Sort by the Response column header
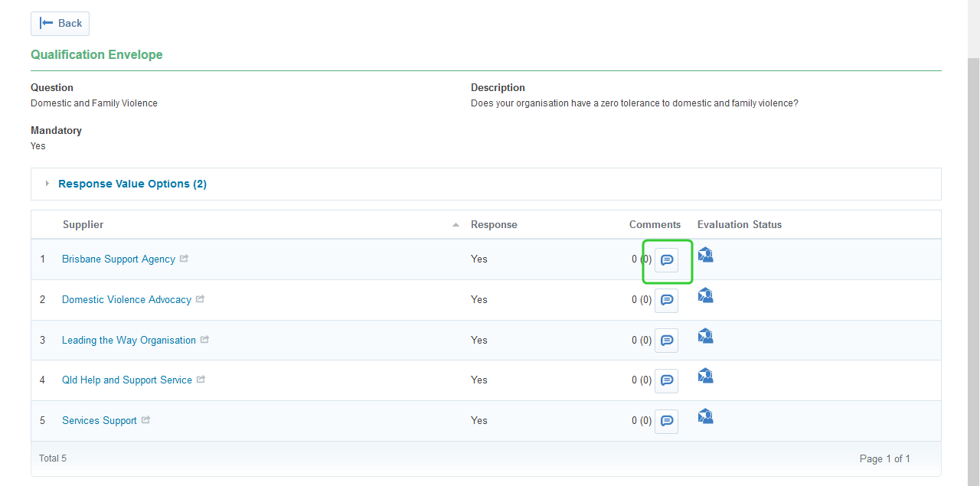 point(494,225)
